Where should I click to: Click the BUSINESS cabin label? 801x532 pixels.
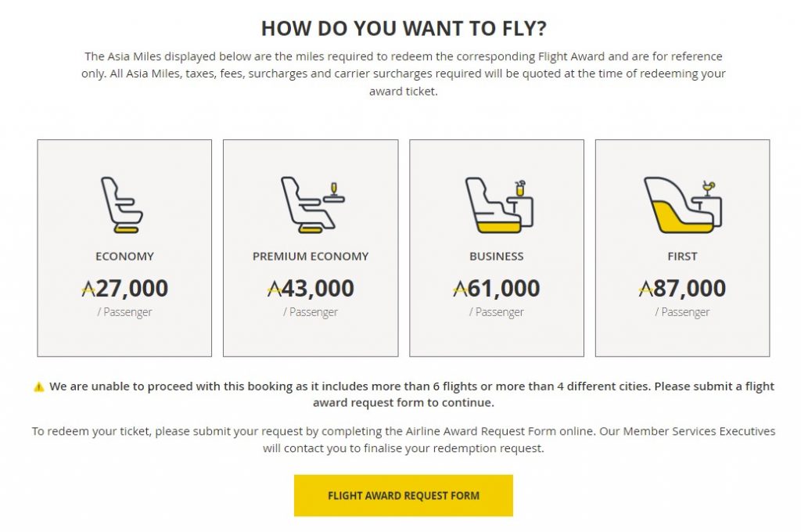(x=497, y=256)
